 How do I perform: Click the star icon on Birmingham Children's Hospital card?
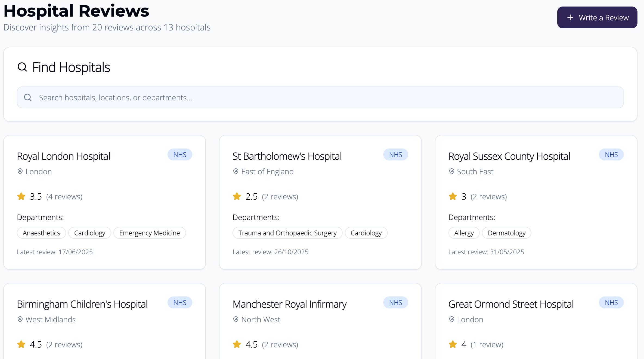21,344
